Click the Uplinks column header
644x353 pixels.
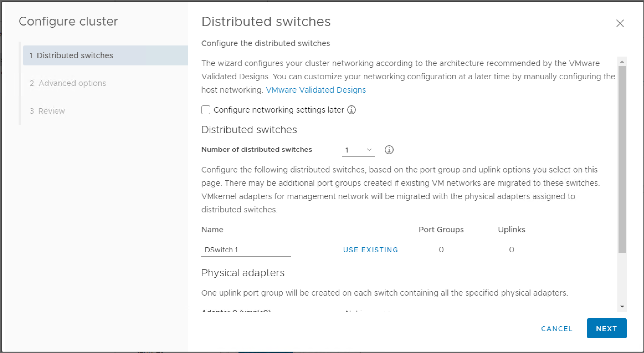(x=511, y=230)
